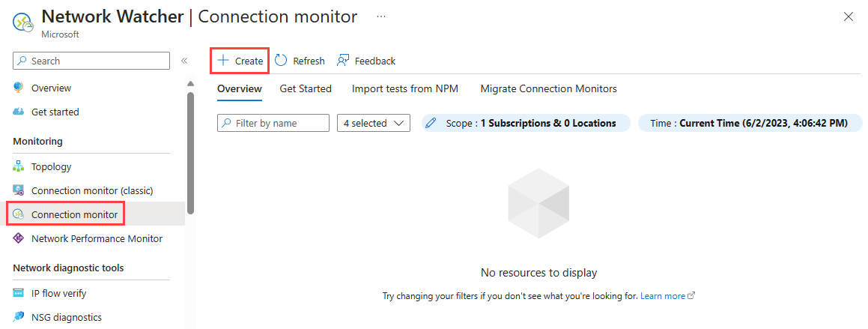This screenshot has width=868, height=329.
Task: Open the Feedback option
Action: pos(366,61)
